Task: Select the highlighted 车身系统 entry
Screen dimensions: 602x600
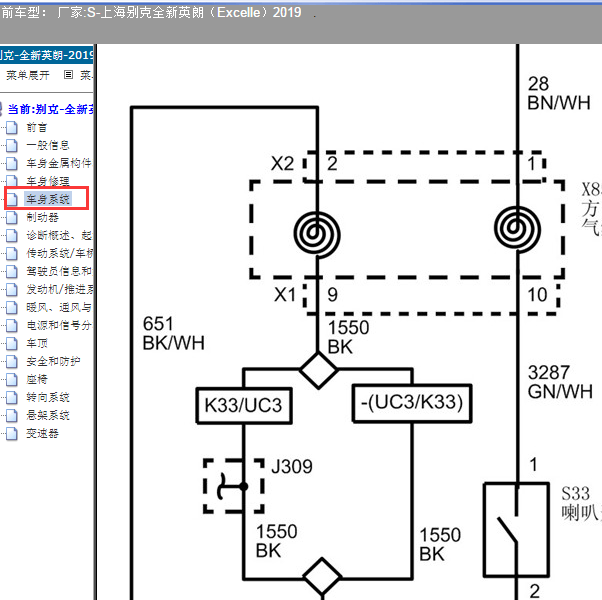Action: 48,199
